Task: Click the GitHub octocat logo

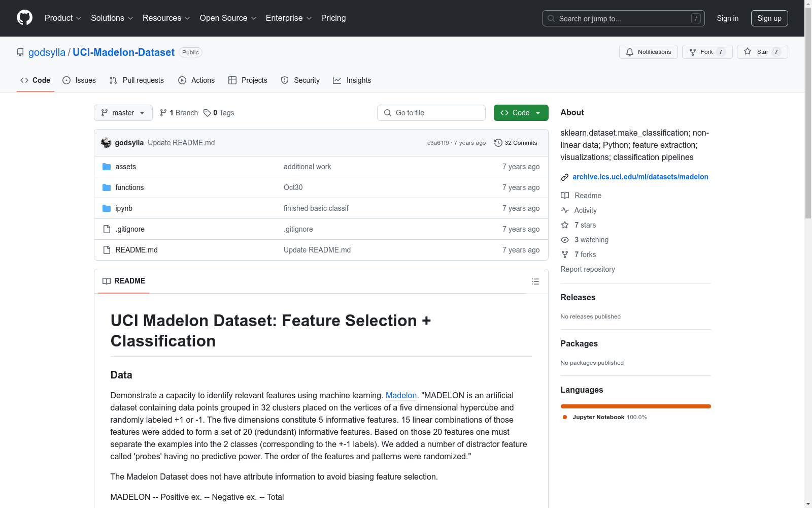Action: click(24, 18)
